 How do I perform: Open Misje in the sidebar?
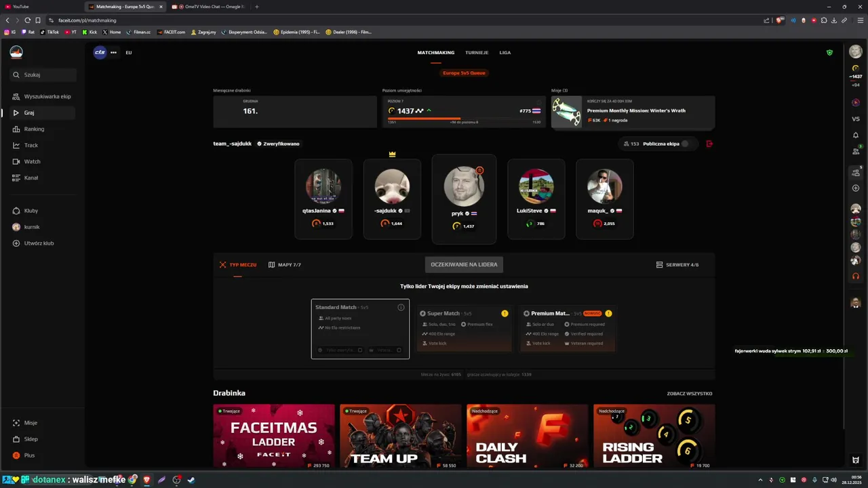pyautogui.click(x=42, y=423)
